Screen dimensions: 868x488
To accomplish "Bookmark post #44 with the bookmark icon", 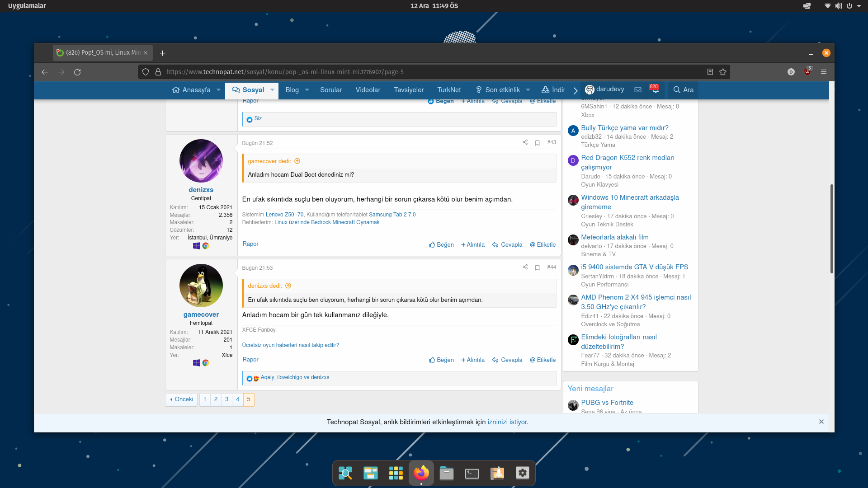I will (x=538, y=267).
